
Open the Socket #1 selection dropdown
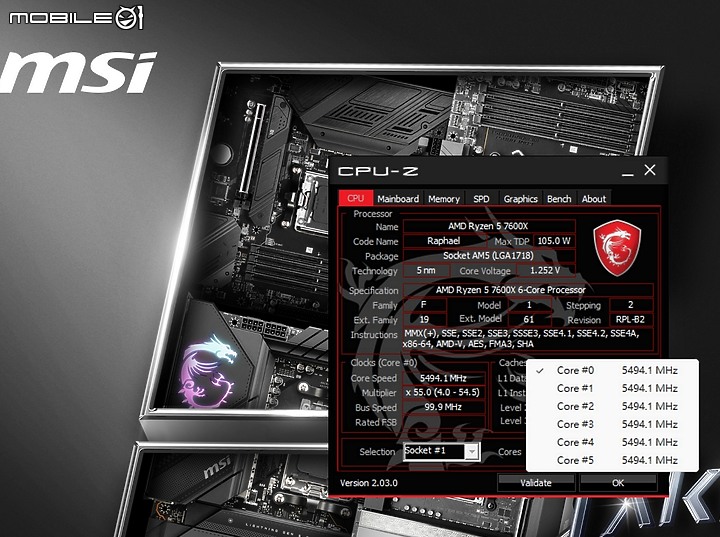coord(442,451)
